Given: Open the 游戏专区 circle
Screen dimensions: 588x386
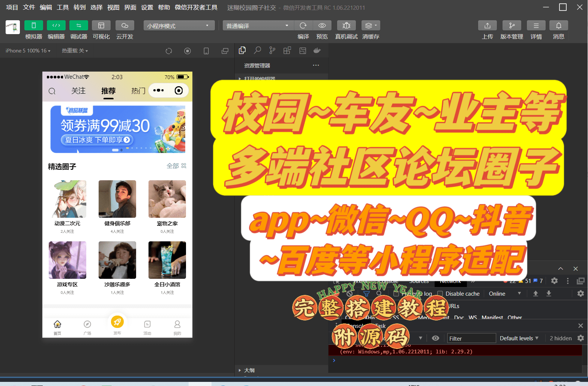Looking at the screenshot, I should 67,268.
